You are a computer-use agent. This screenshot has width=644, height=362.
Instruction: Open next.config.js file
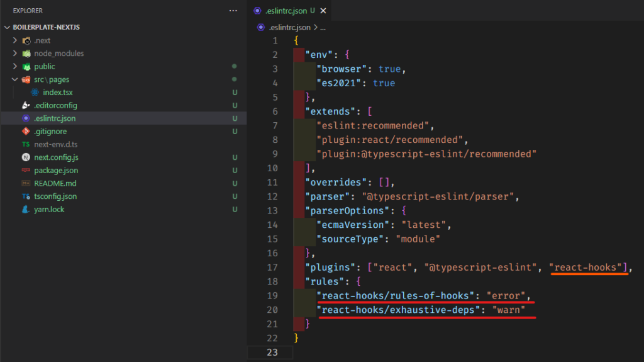(x=56, y=157)
